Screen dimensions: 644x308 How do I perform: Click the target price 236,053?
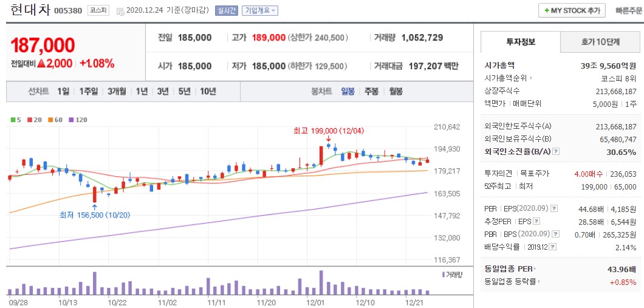pyautogui.click(x=623, y=174)
